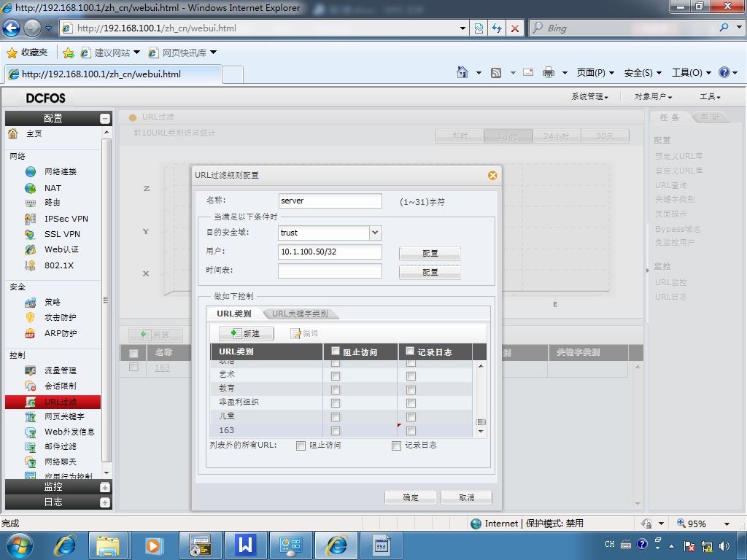Viewport: 747px width, 560px height.
Task: Open IE address bar history dropdown
Action: point(462,28)
